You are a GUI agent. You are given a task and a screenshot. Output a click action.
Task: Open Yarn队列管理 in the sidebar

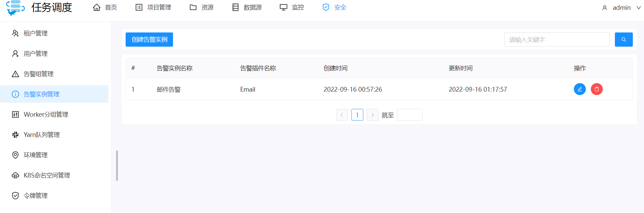click(41, 135)
